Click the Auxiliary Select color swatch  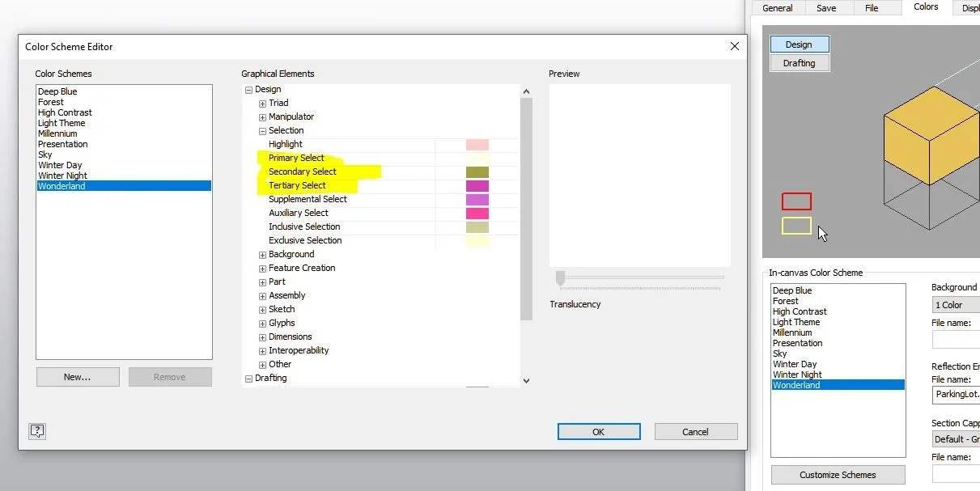[477, 214]
